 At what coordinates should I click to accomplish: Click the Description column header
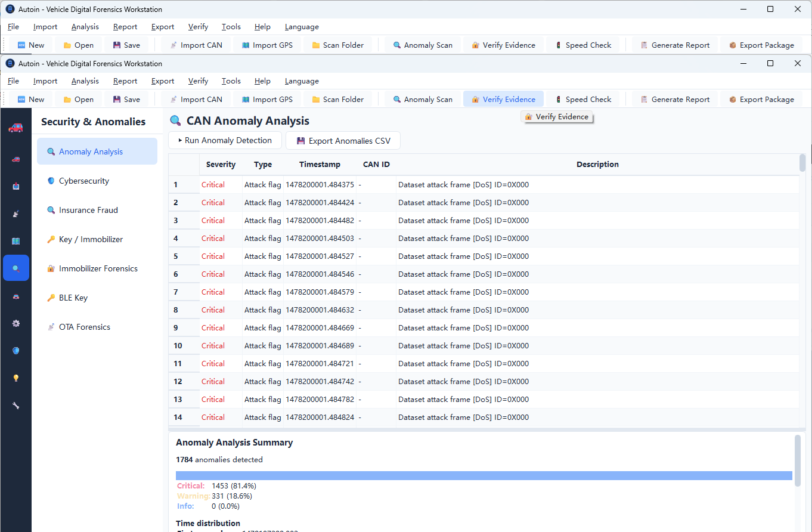point(597,165)
